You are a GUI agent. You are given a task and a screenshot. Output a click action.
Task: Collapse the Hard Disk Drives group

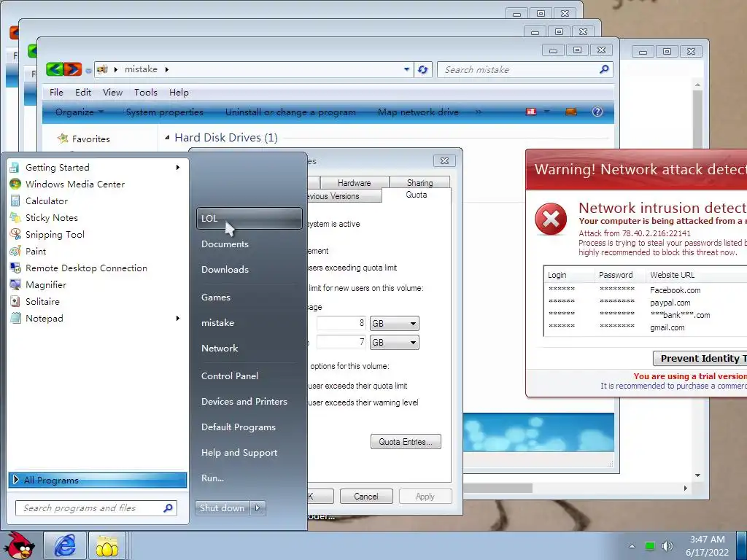pyautogui.click(x=167, y=138)
